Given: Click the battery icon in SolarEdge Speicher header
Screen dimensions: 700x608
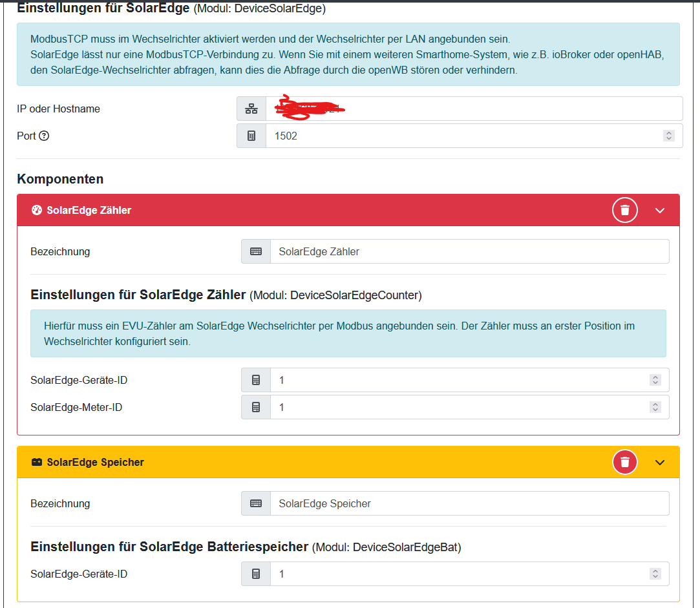Looking at the screenshot, I should (37, 462).
